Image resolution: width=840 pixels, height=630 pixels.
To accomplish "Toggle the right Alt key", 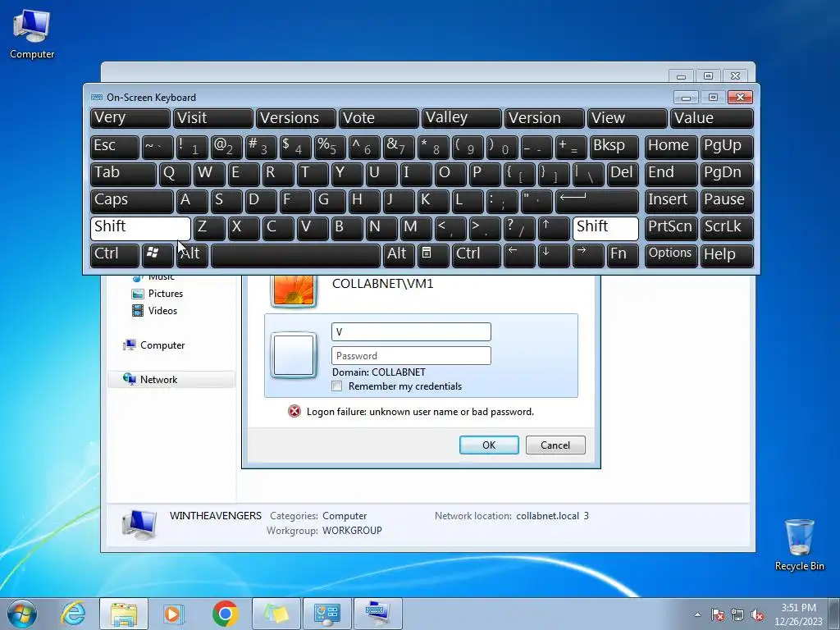I will tap(399, 254).
